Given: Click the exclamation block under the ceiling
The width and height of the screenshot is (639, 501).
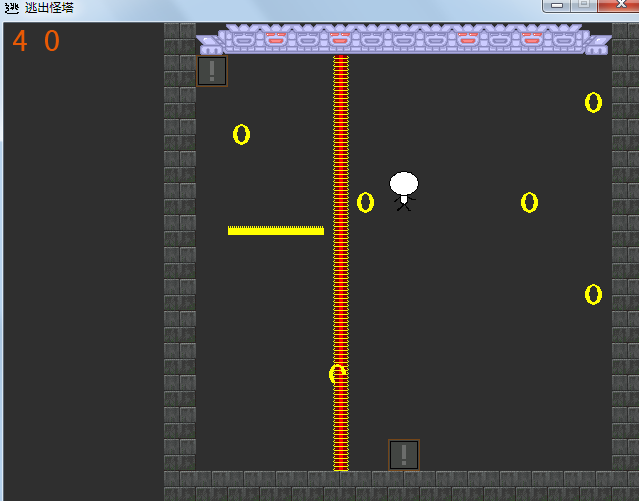Looking at the screenshot, I should [x=212, y=71].
